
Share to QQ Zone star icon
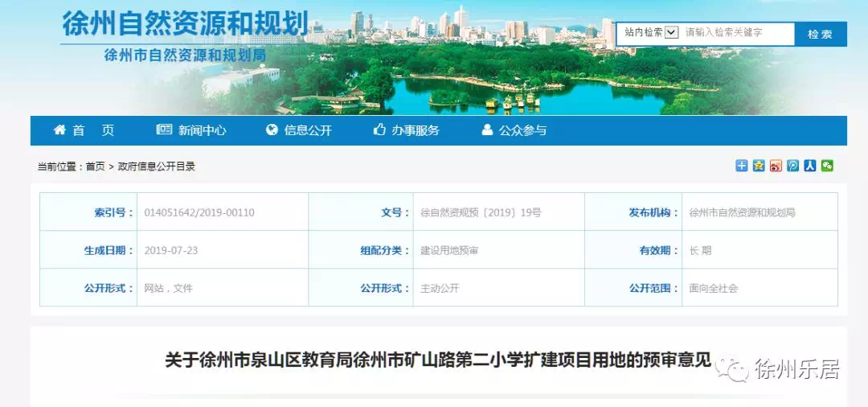759,166
